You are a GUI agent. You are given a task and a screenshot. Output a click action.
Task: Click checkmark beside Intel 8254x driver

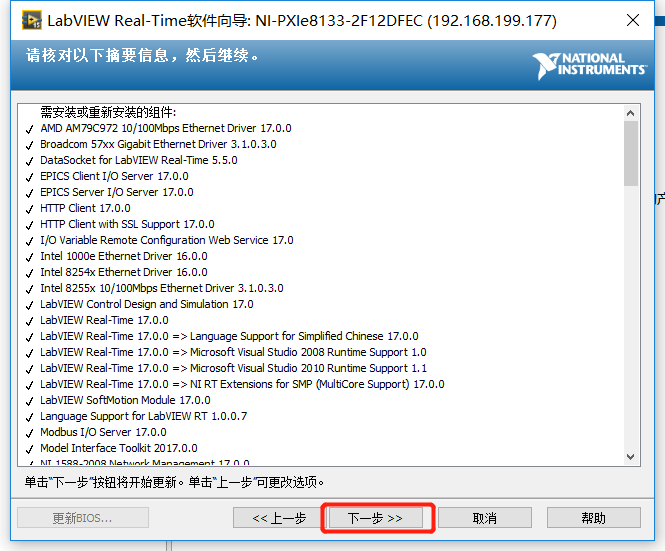29,274
